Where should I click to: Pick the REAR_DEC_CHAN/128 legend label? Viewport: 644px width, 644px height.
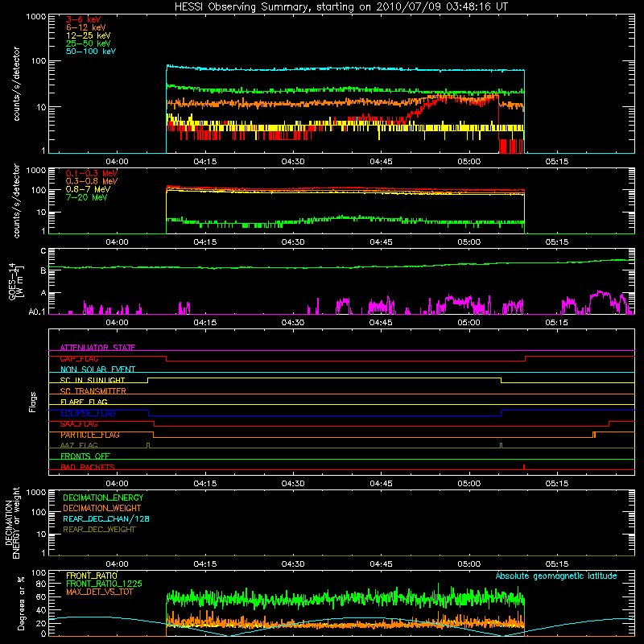pyautogui.click(x=106, y=518)
